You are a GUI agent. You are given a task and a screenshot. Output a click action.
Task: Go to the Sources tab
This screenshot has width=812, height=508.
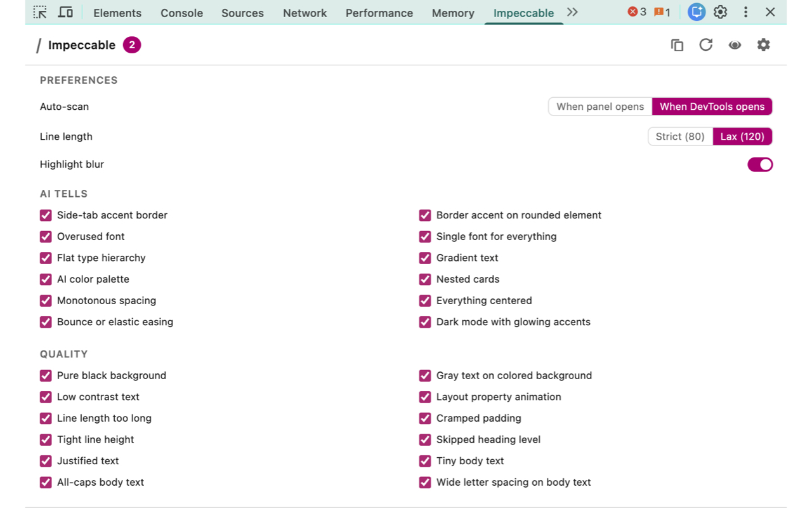242,13
